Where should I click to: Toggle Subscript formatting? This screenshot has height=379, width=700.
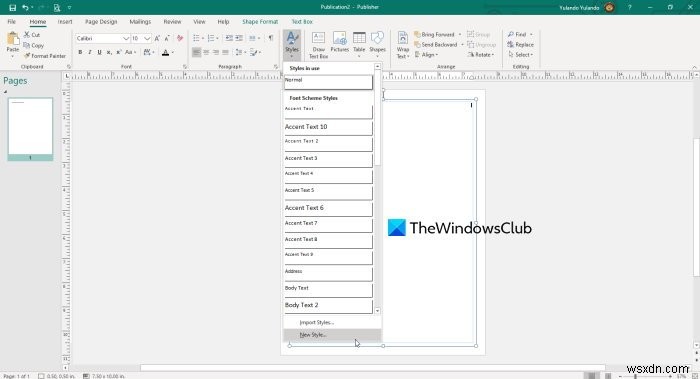109,53
